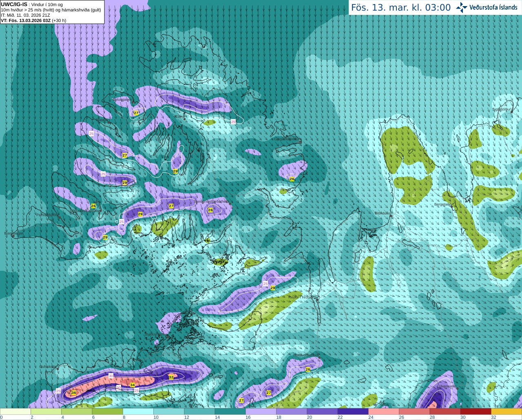
Task: Select the forecast time Fös. 13. mar. kl. 03:00
Action: tap(401, 8)
